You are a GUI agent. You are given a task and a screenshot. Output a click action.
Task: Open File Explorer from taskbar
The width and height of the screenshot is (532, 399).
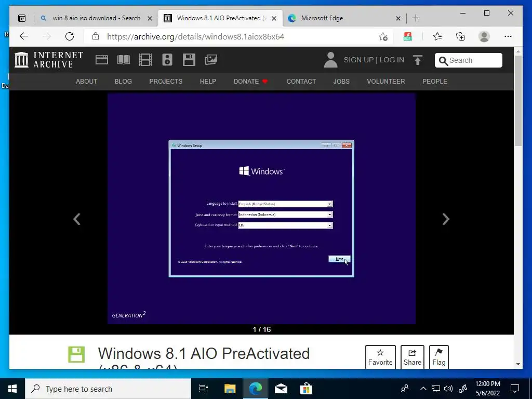(230, 389)
